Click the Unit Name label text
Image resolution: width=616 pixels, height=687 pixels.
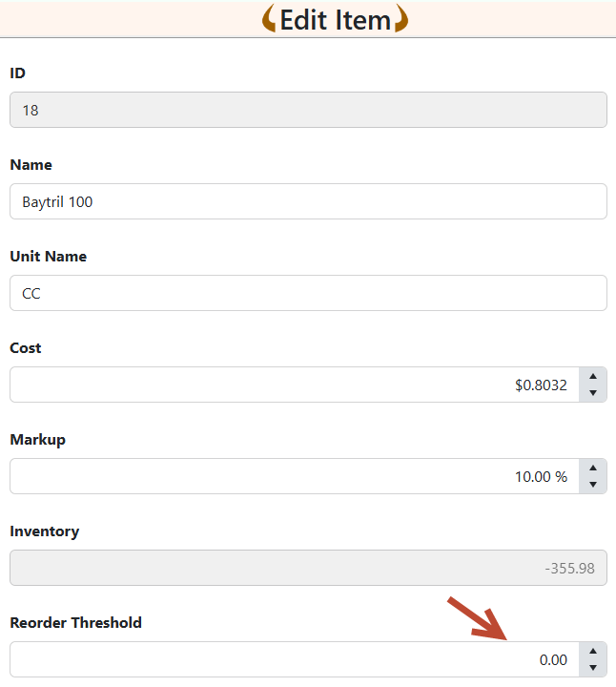point(48,257)
